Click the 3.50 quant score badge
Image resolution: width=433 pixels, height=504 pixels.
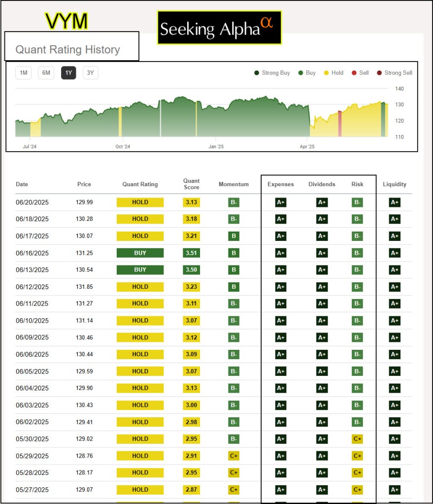click(x=191, y=270)
